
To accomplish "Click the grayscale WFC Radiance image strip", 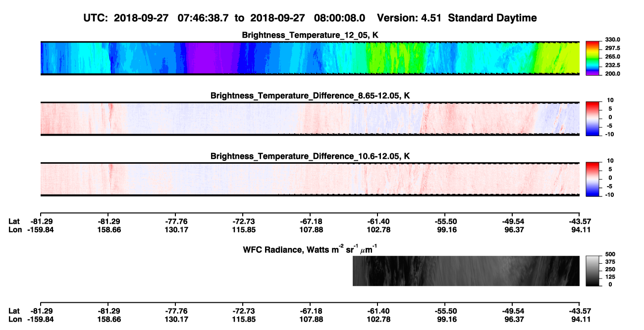I will coord(466,271).
